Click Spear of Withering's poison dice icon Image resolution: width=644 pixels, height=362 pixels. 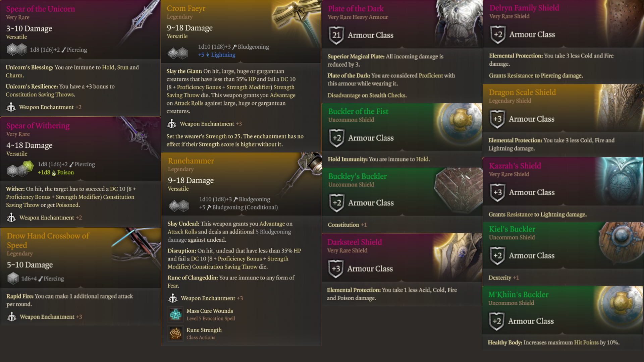(x=28, y=166)
